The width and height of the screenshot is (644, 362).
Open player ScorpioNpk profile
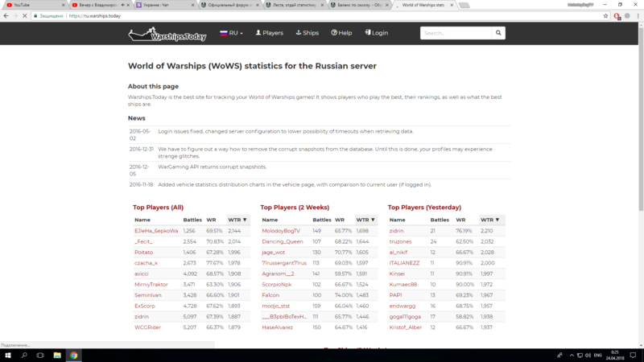[276, 284]
